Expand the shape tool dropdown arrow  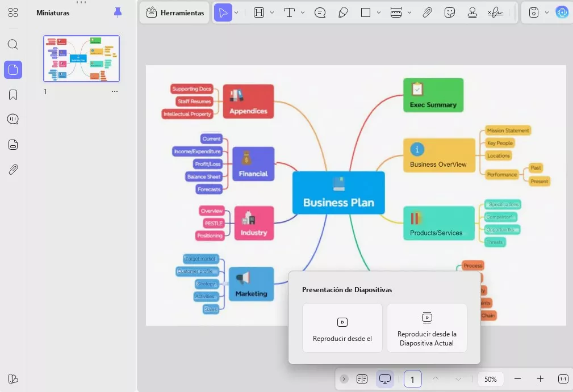[379, 13]
